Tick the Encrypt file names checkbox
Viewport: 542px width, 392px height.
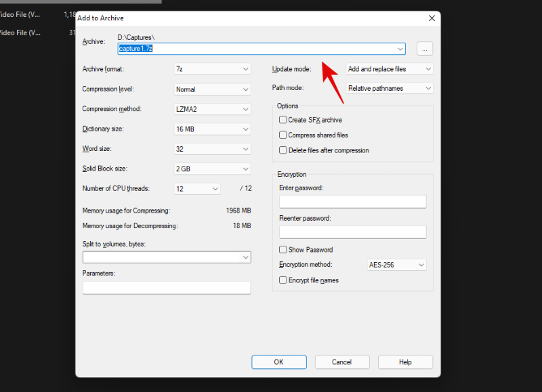[x=283, y=280]
